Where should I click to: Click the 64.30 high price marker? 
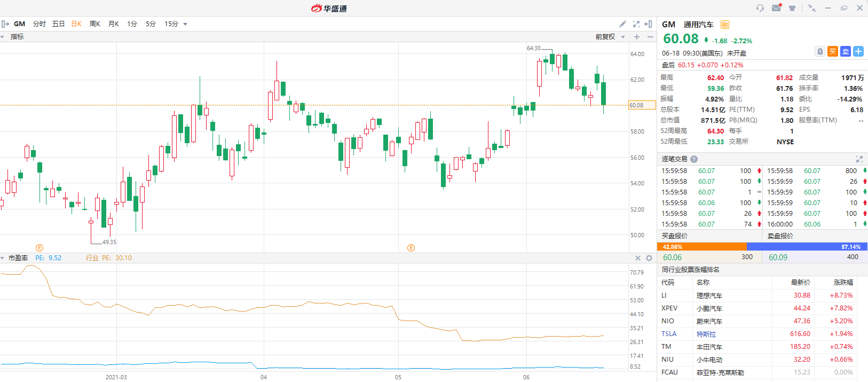534,48
